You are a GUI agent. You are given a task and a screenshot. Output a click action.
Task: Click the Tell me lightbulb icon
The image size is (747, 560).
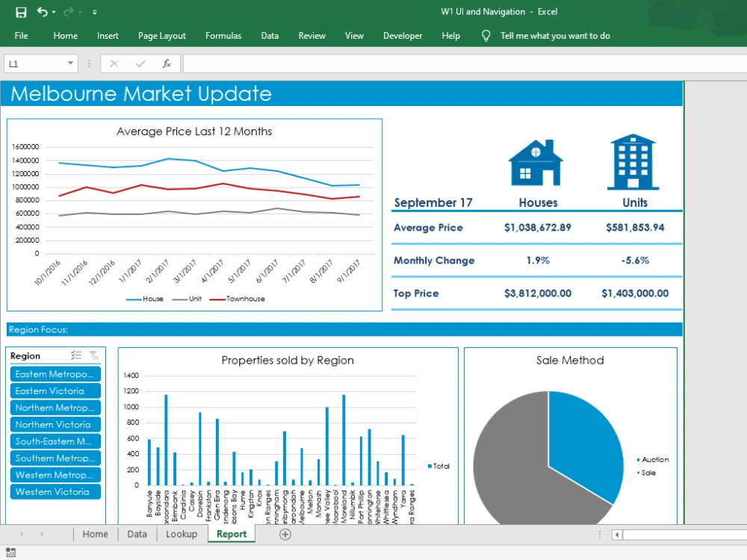[x=486, y=36]
